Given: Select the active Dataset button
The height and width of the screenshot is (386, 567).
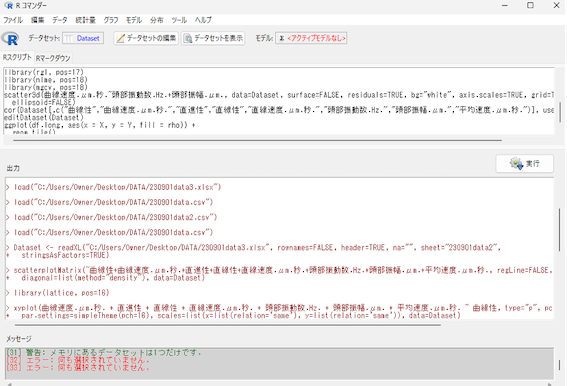Looking at the screenshot, I should [x=83, y=38].
